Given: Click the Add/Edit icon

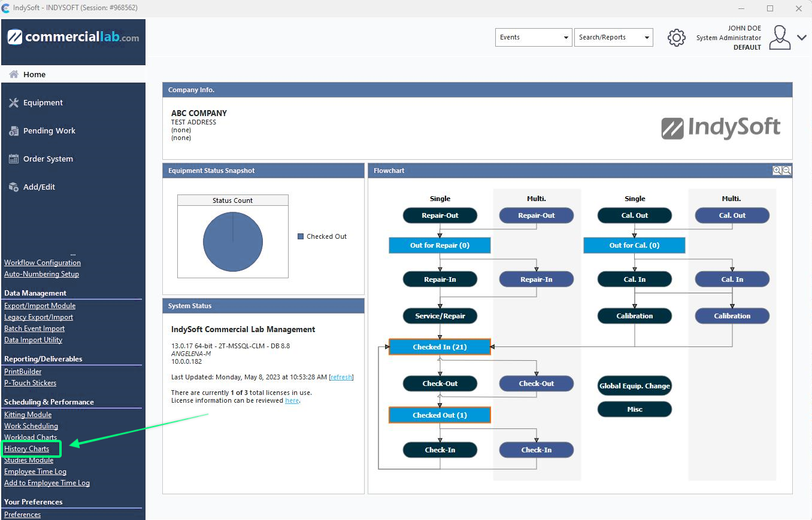Looking at the screenshot, I should (x=14, y=187).
